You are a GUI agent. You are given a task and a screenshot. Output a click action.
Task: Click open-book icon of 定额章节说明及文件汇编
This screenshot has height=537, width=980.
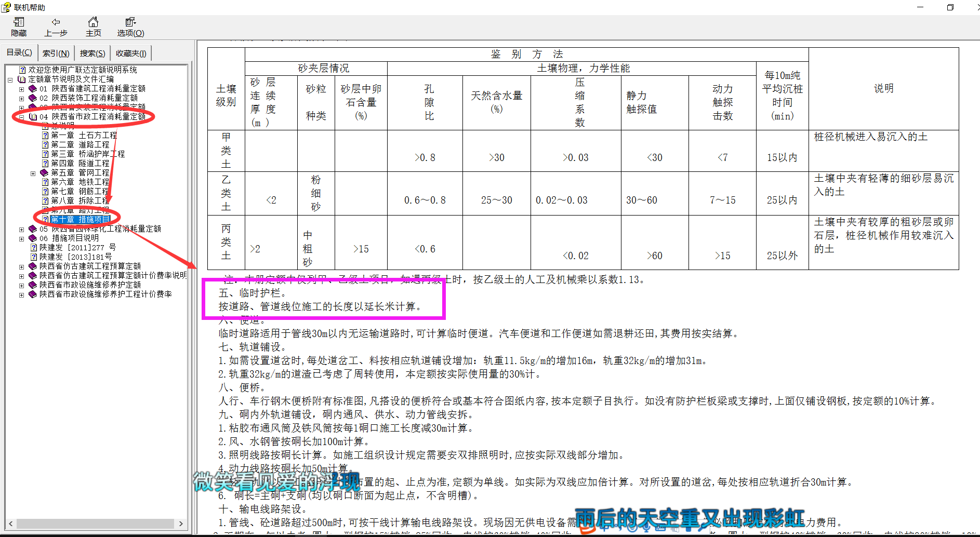point(22,79)
